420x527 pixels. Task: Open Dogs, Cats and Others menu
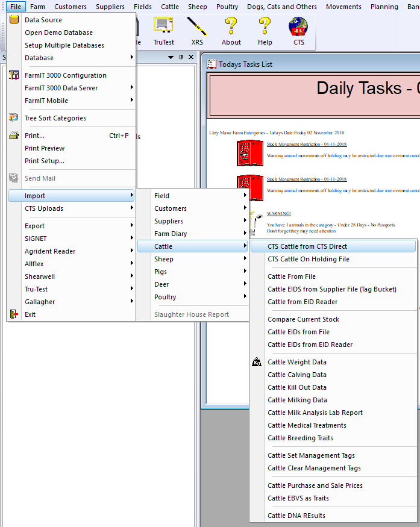281,7
